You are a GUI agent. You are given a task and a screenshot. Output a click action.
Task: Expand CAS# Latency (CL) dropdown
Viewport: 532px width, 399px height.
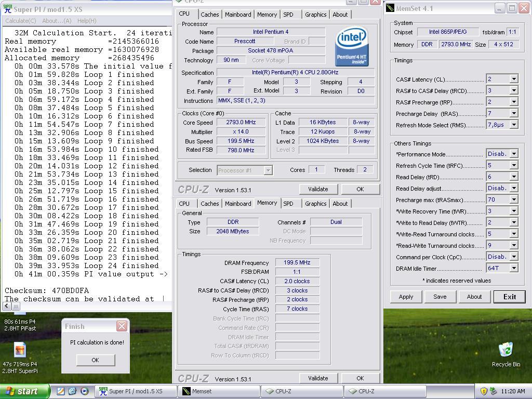514,79
